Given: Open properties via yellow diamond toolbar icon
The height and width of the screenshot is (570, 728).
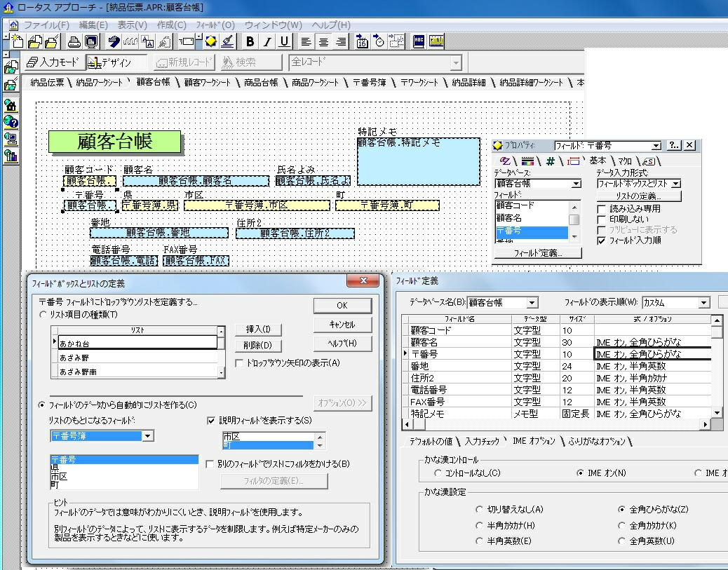Looking at the screenshot, I should pos(211,42).
